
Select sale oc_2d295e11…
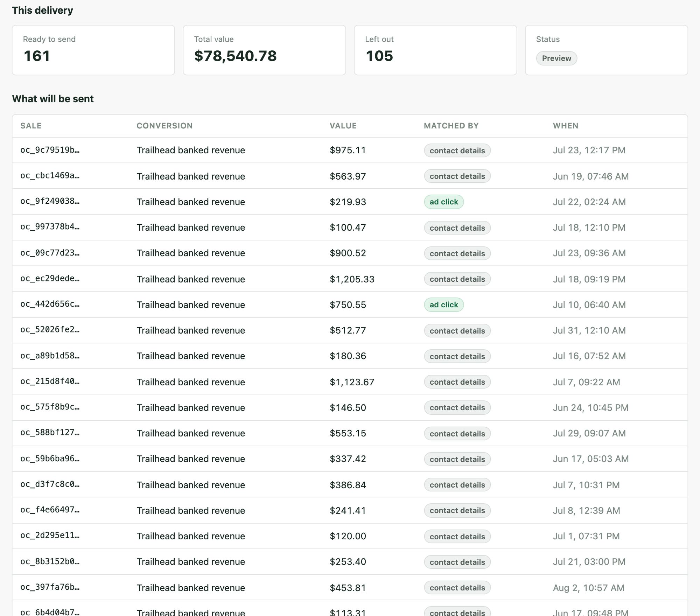pyautogui.click(x=50, y=535)
